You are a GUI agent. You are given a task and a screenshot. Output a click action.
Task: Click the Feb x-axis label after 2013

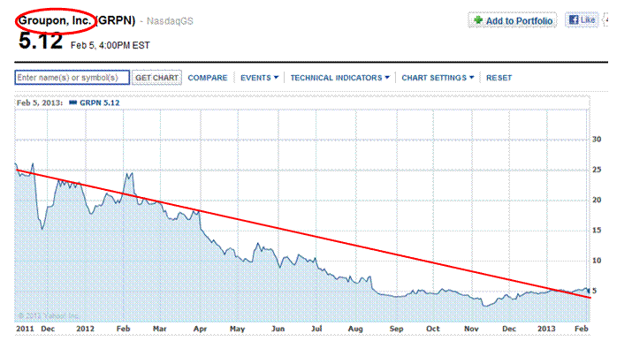582,329
